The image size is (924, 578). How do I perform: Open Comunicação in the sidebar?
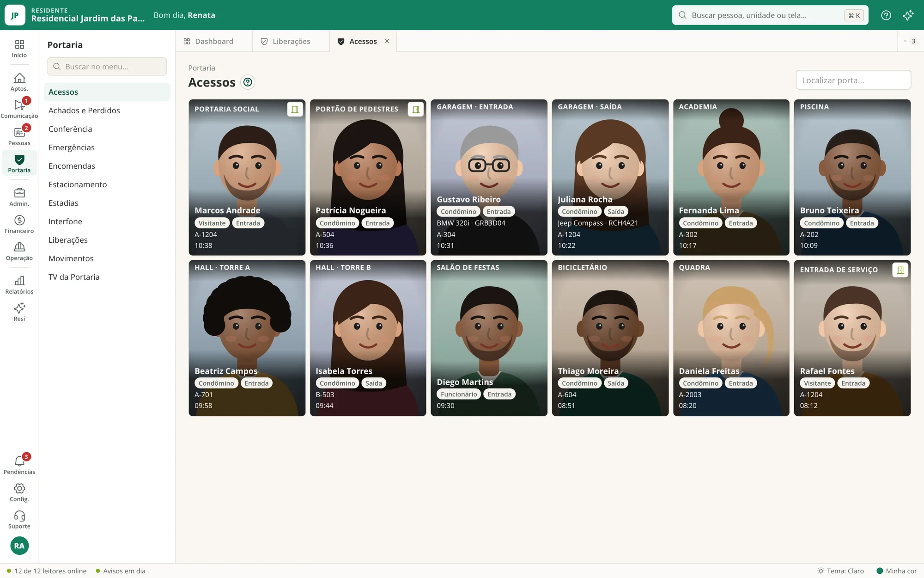point(19,110)
